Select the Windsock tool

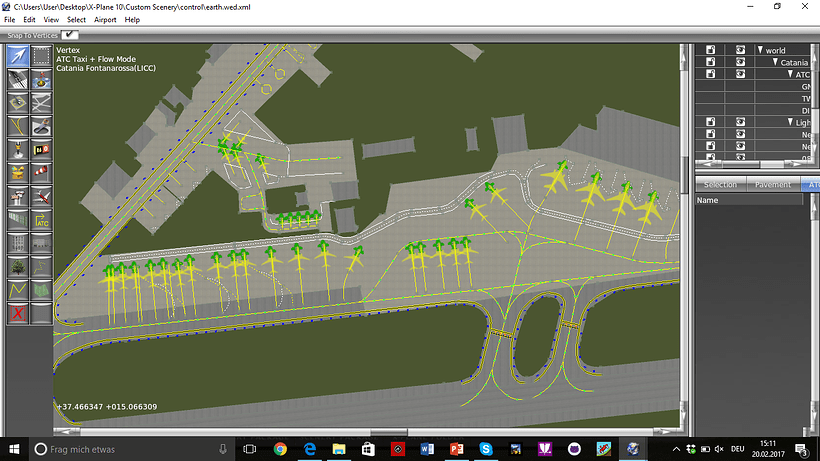click(x=41, y=173)
